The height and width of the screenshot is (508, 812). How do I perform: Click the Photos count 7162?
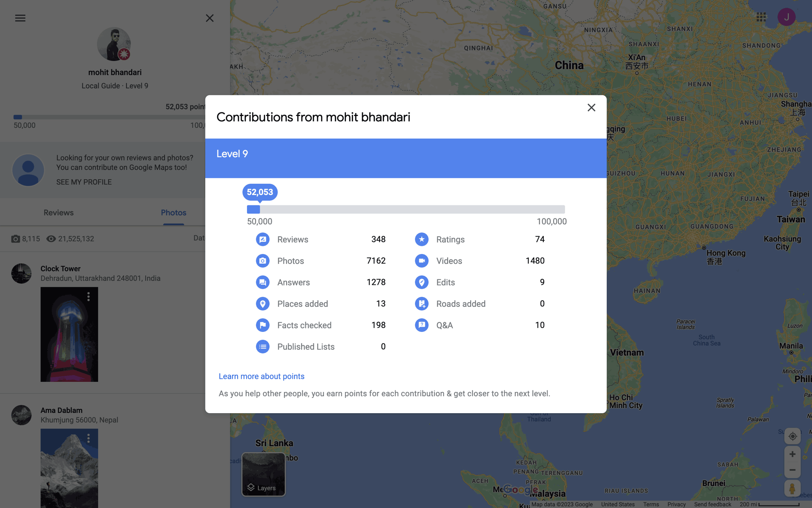click(376, 261)
